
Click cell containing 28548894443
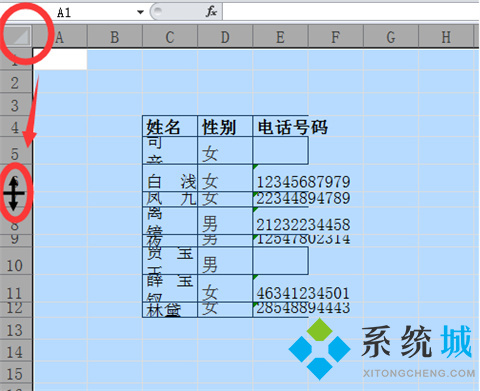281,310
